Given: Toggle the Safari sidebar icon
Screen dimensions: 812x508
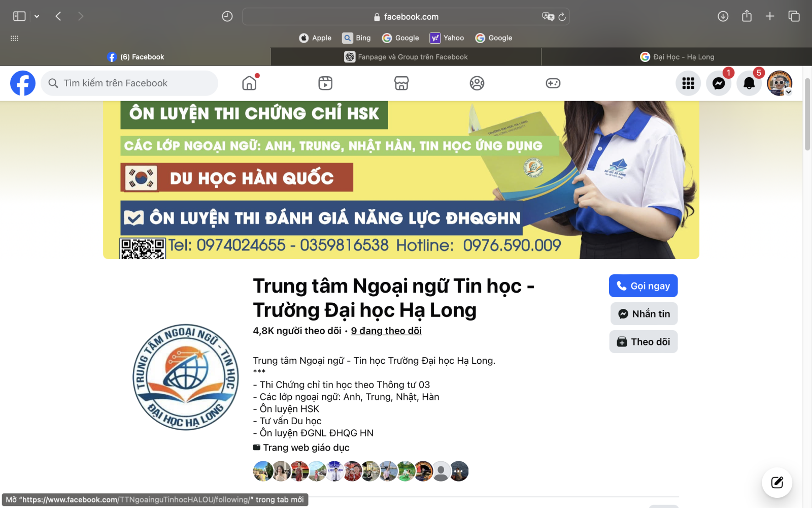Looking at the screenshot, I should (x=19, y=16).
